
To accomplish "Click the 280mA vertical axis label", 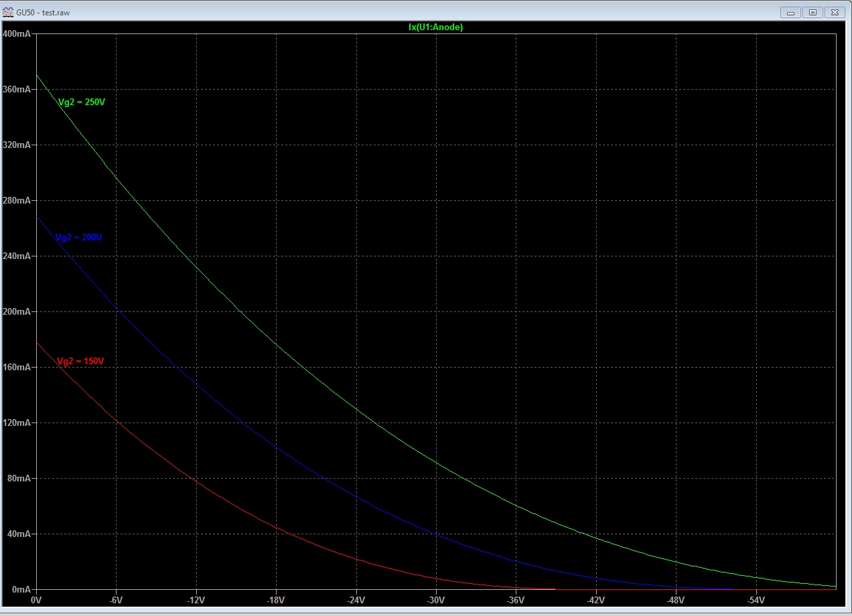I will [x=16, y=201].
